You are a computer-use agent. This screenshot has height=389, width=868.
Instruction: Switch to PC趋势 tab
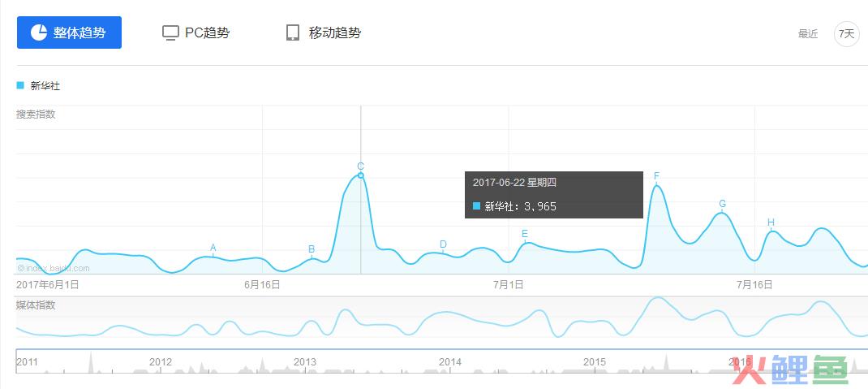tap(196, 32)
